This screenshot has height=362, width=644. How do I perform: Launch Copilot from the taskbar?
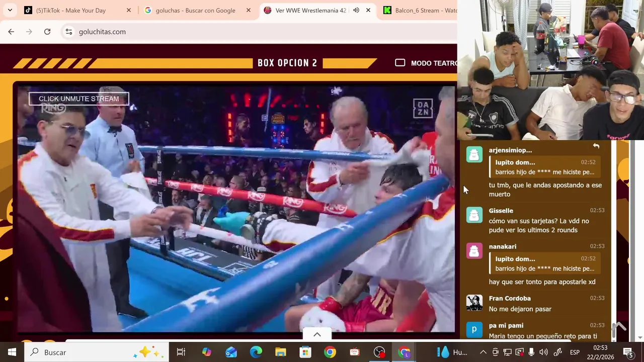(206, 352)
